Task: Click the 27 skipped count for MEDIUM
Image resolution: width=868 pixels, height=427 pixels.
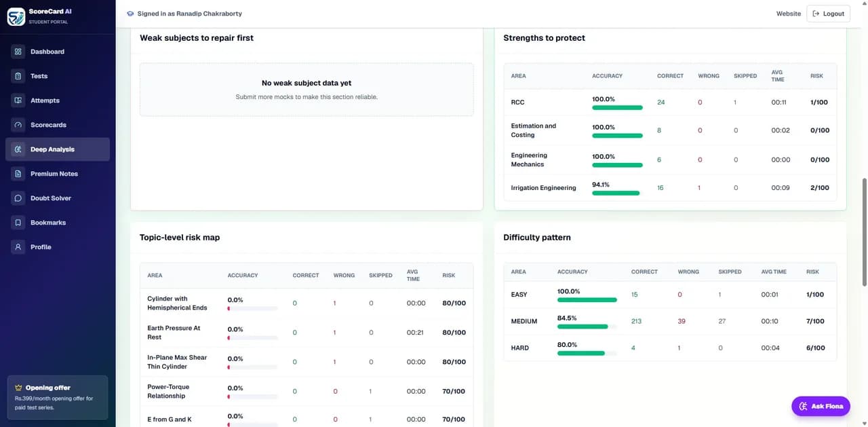Action: (x=722, y=321)
